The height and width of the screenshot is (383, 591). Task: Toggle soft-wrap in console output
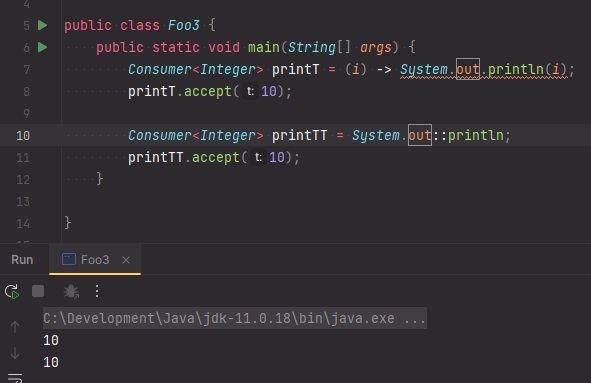click(x=15, y=378)
